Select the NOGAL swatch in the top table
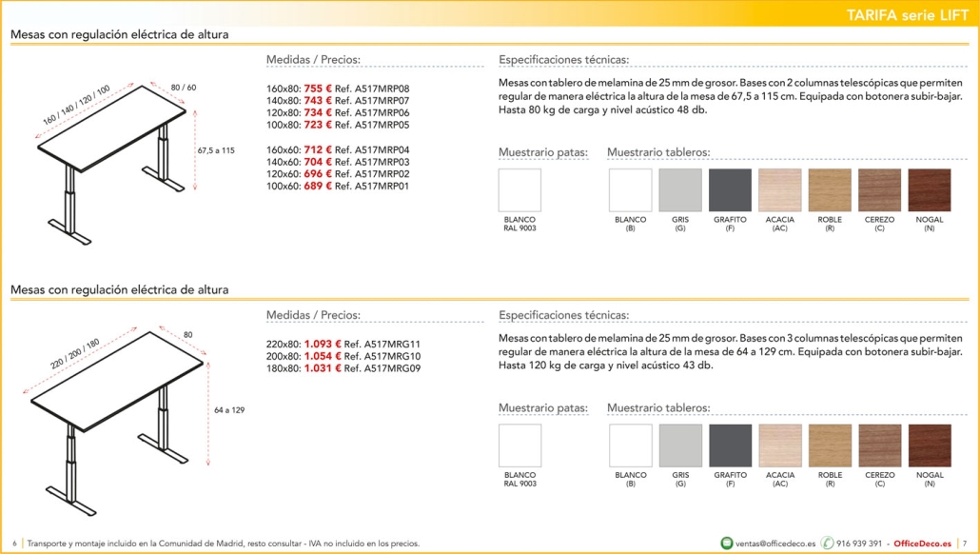Image resolution: width=980 pixels, height=554 pixels. pyautogui.click(x=930, y=190)
